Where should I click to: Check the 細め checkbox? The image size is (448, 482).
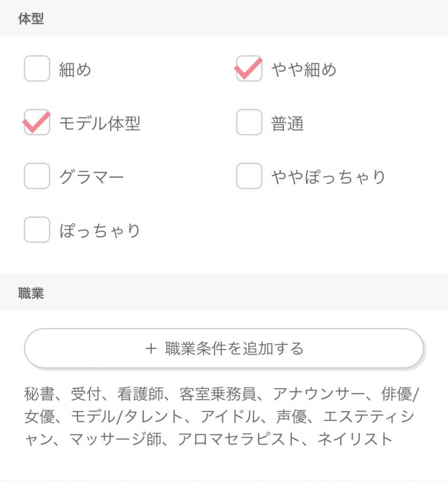pos(37,69)
